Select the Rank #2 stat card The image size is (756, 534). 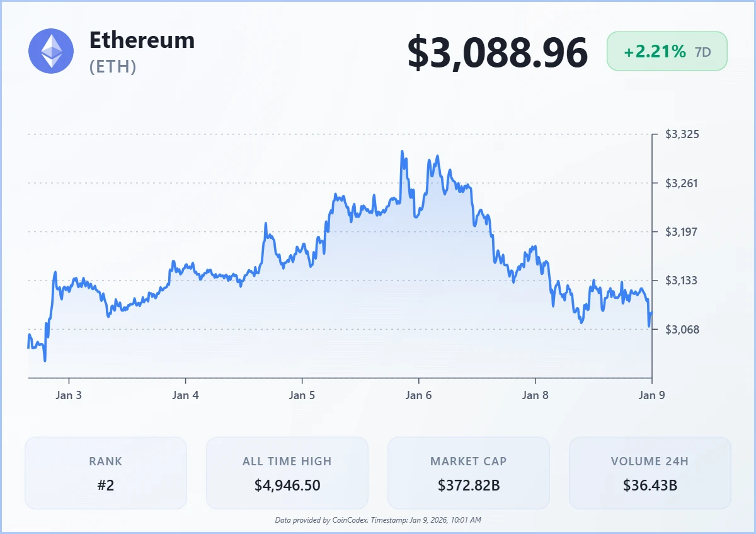click(x=106, y=473)
